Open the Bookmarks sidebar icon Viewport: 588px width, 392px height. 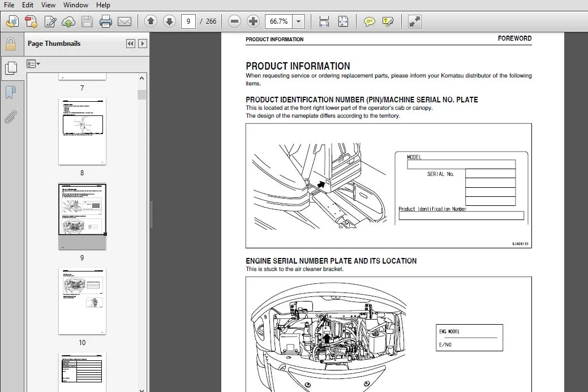[11, 92]
